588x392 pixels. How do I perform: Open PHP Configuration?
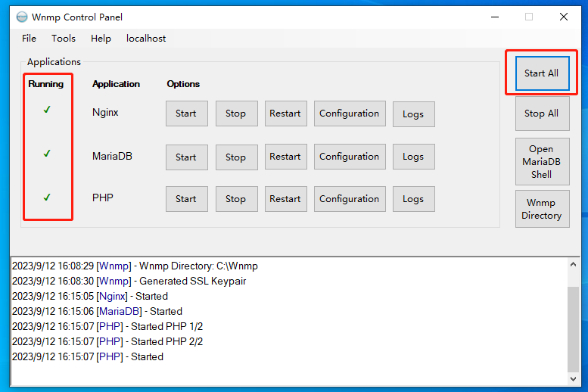[350, 199]
